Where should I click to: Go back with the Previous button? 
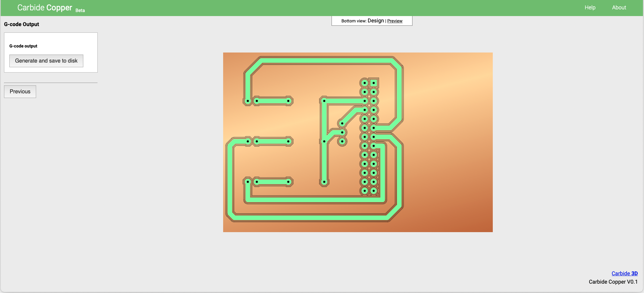tap(20, 92)
